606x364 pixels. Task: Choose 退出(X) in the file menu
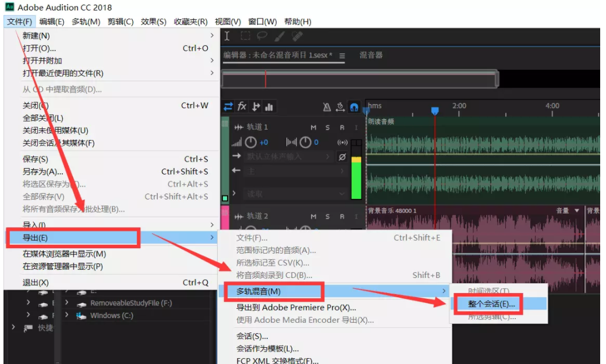coord(112,283)
